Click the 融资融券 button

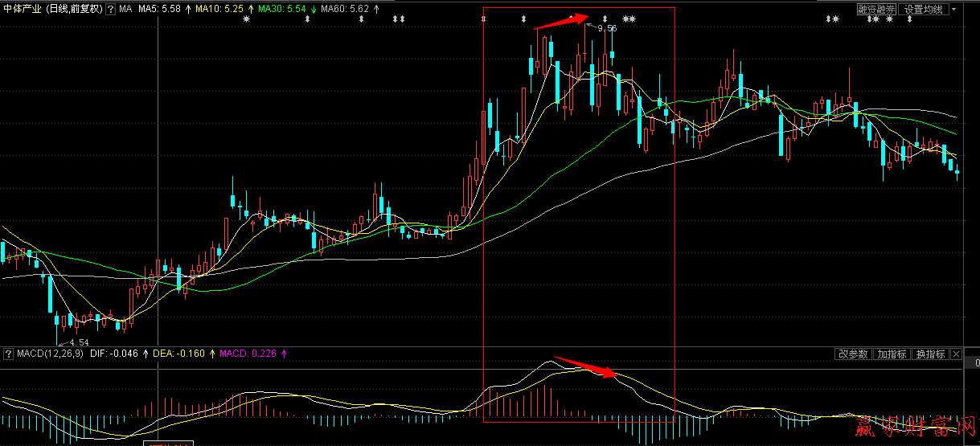(875, 10)
